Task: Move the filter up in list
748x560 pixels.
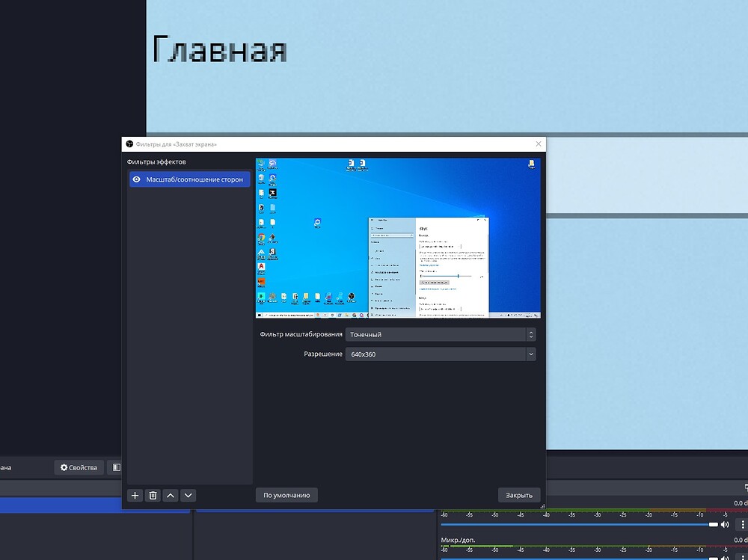Action: pos(171,495)
